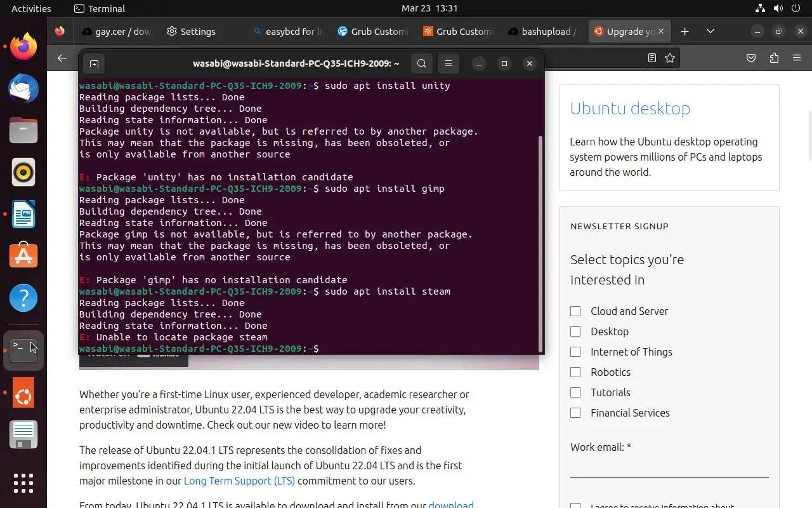This screenshot has width=812, height=508.
Task: Click "Package 'gimp' has no installation candidate" text
Action: tap(221, 280)
